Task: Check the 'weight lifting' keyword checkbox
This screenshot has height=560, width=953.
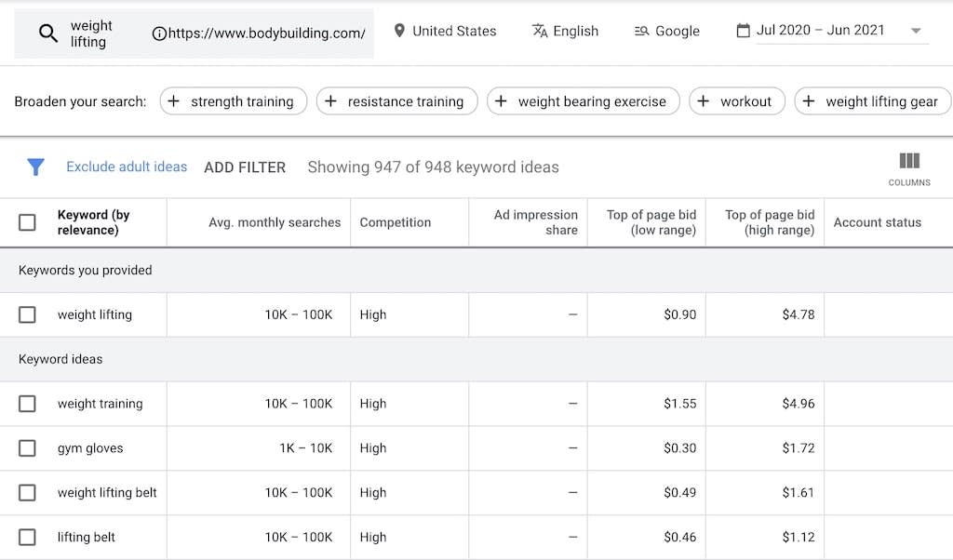Action: point(27,314)
